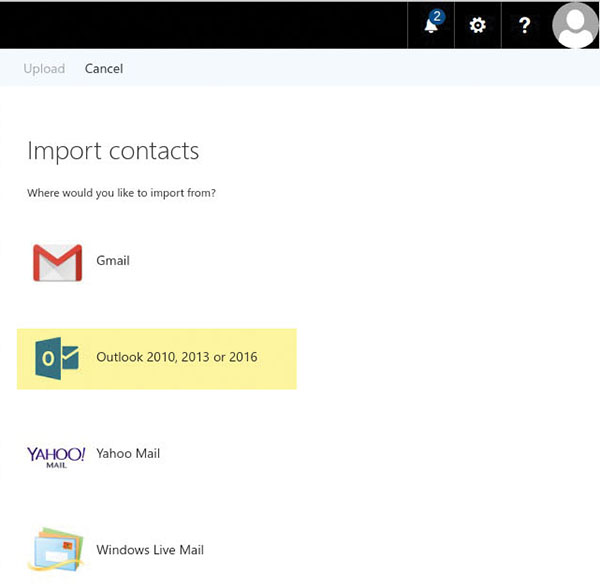Viewport: 600px width, 588px height.
Task: Click the Gmail envelope icon
Action: (57, 262)
